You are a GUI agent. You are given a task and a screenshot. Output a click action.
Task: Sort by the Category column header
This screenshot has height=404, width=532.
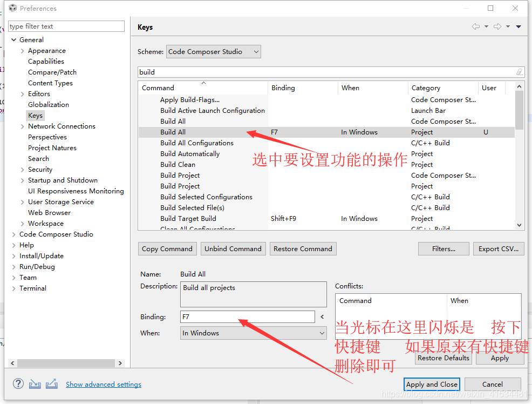(x=443, y=87)
